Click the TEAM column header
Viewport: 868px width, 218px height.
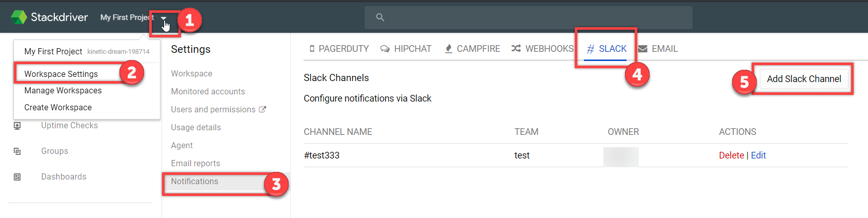click(527, 132)
